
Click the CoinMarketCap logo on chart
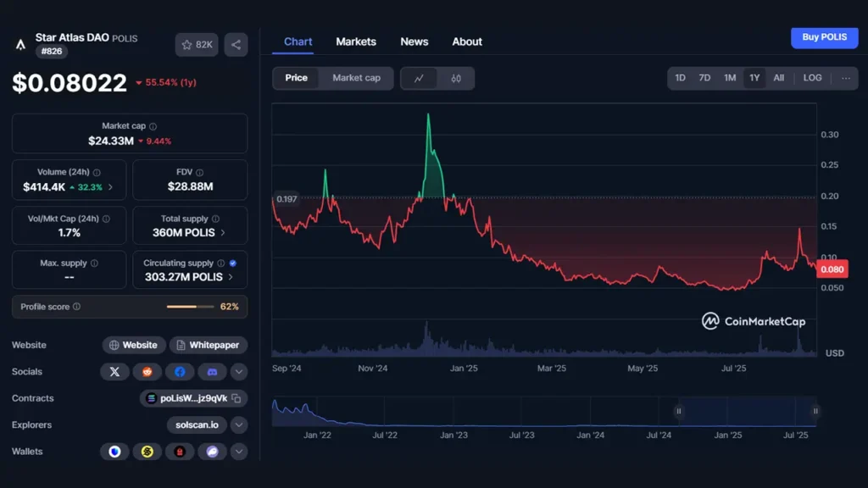(754, 321)
